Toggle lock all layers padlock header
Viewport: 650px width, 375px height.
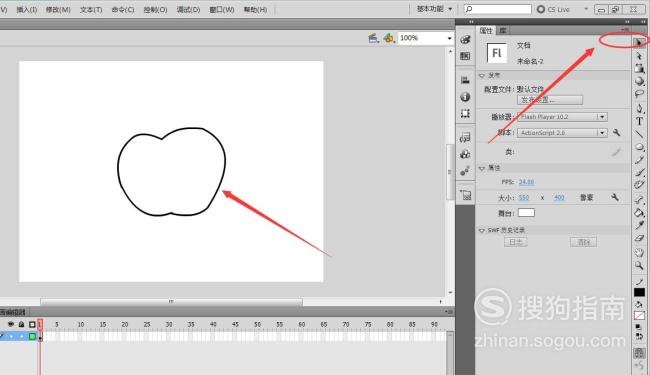(21, 324)
